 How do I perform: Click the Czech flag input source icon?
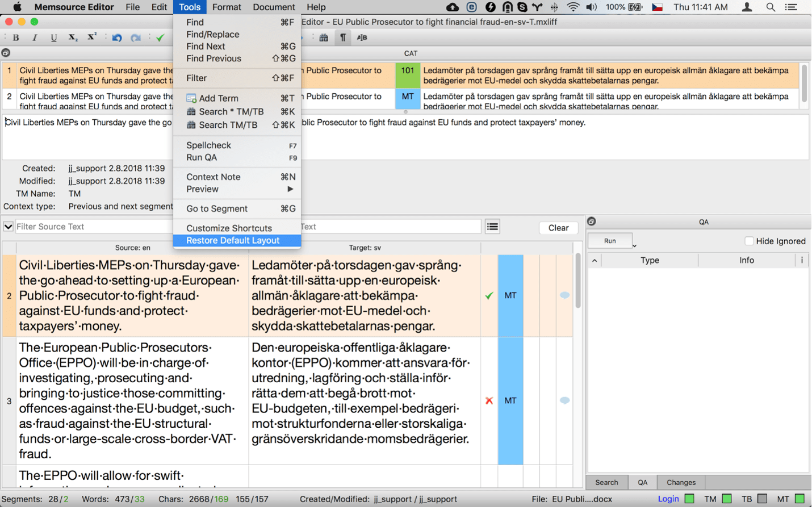(x=657, y=7)
